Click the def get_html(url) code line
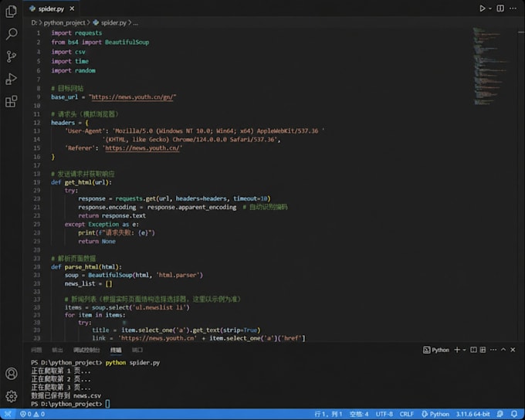The width and height of the screenshot is (525, 420). pos(81,182)
